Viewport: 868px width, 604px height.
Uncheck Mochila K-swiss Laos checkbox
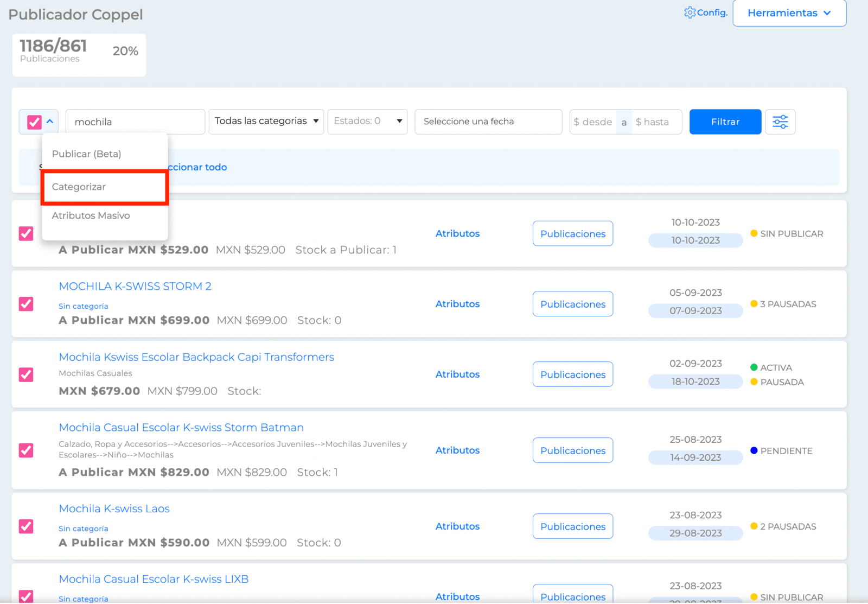point(26,526)
